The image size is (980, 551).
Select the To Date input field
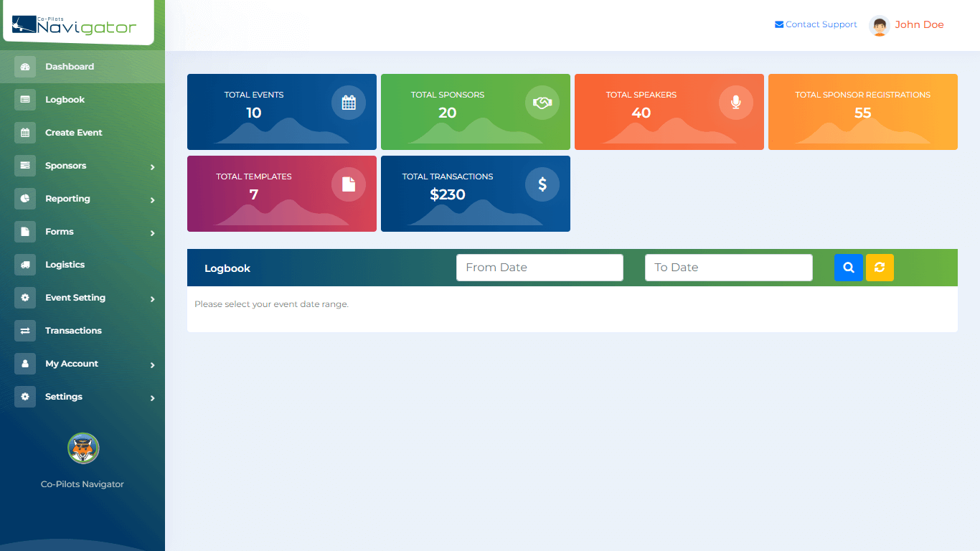pos(728,268)
